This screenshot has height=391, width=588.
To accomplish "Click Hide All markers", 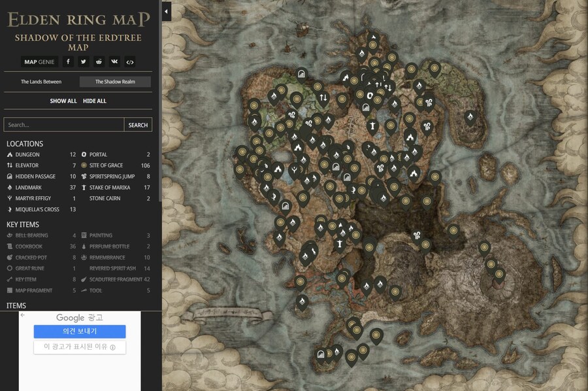I will 95,101.
